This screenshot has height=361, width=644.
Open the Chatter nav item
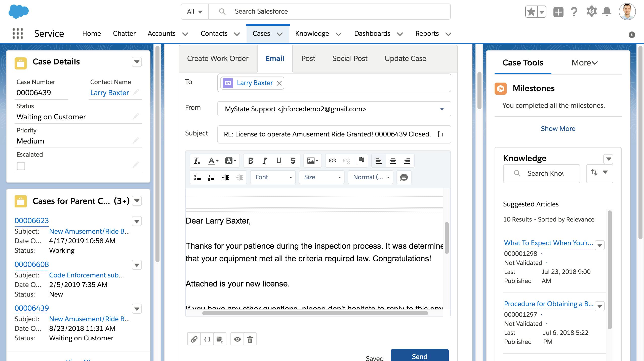124,33
